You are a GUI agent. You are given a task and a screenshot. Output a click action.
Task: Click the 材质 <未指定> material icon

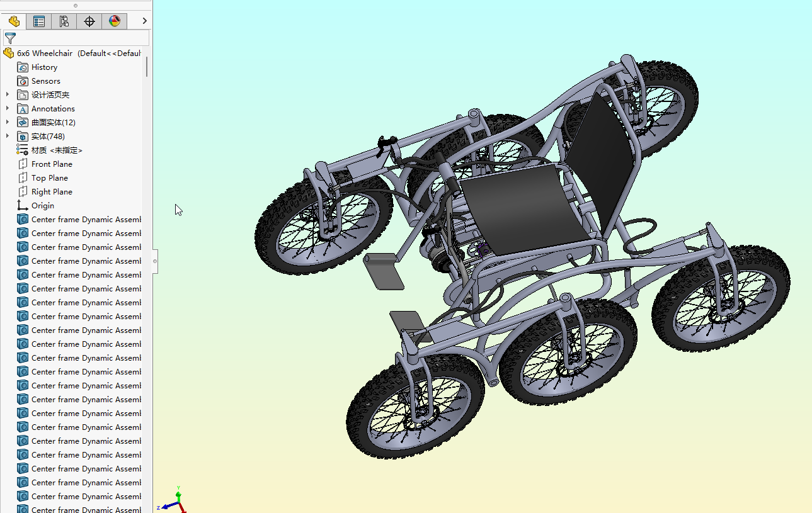click(23, 150)
